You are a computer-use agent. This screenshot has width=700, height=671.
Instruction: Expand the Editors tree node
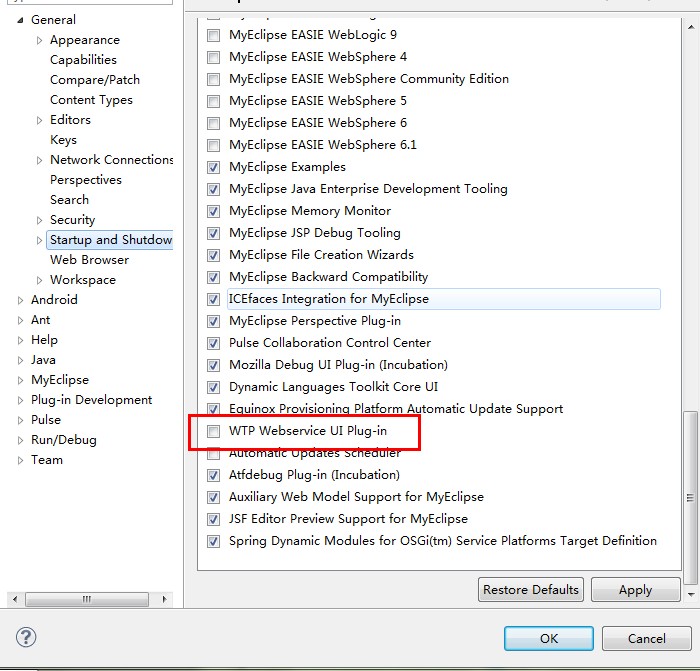pos(39,120)
